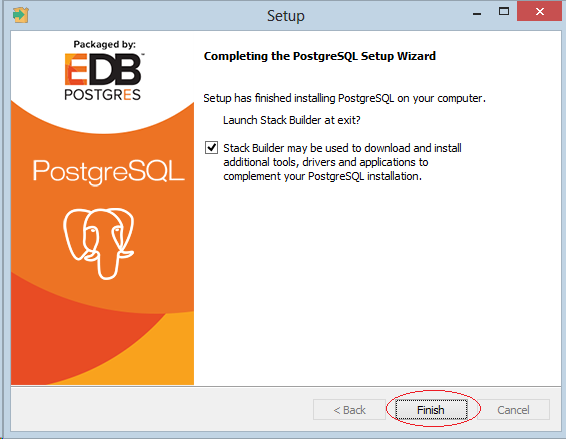
Task: Click the white PostgreSQL wordmark on banner
Action: tap(108, 172)
